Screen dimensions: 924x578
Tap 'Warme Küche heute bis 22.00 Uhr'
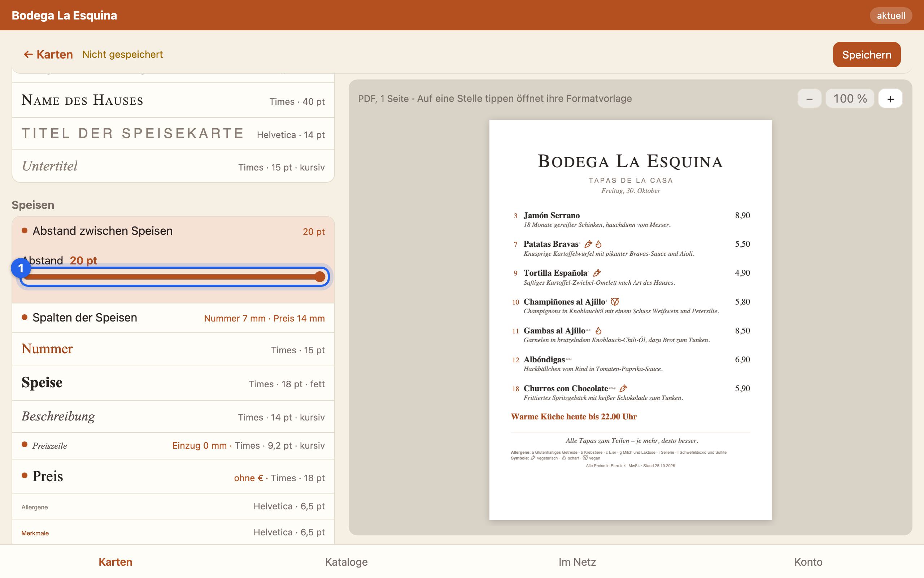coord(574,417)
